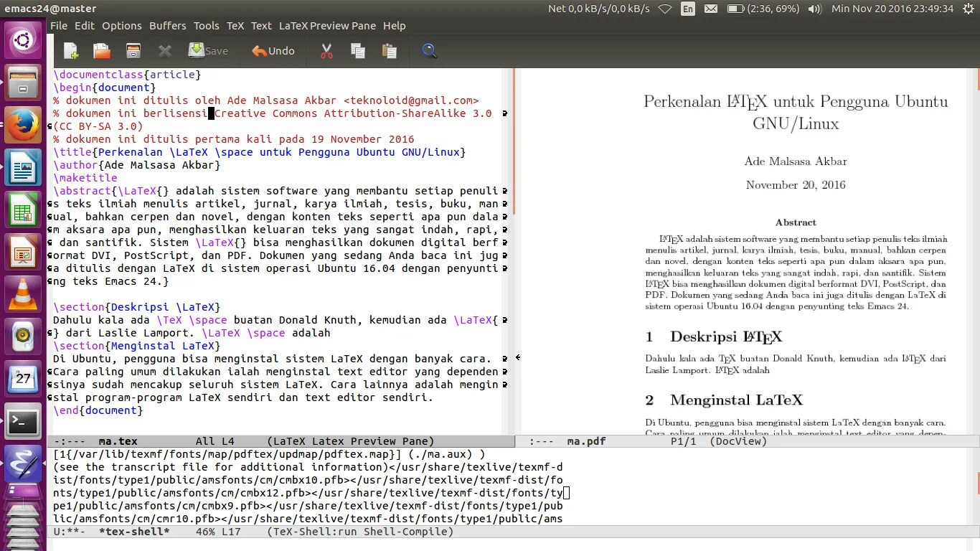Click the '1 Deskripsi LaTeX' PDF heading

[x=714, y=336]
